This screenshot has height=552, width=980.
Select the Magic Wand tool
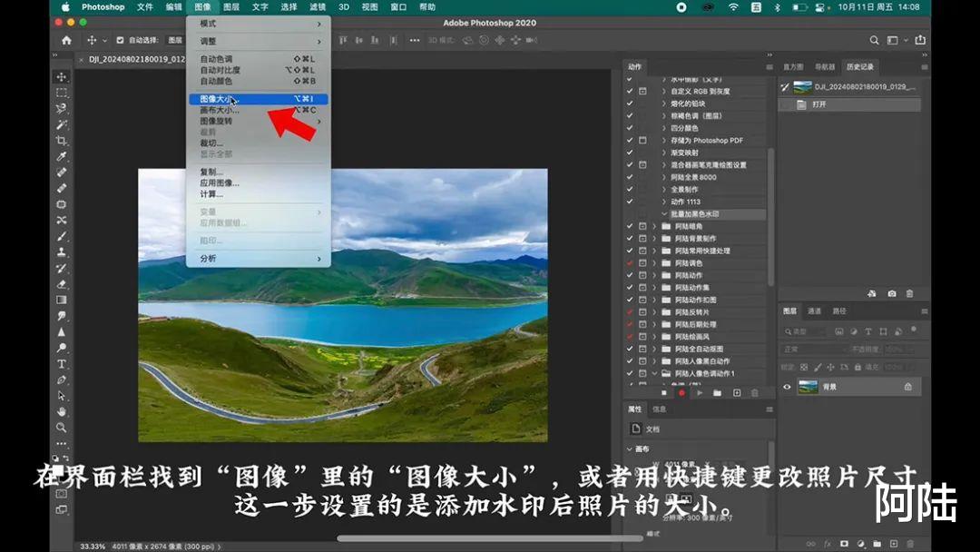(x=62, y=124)
